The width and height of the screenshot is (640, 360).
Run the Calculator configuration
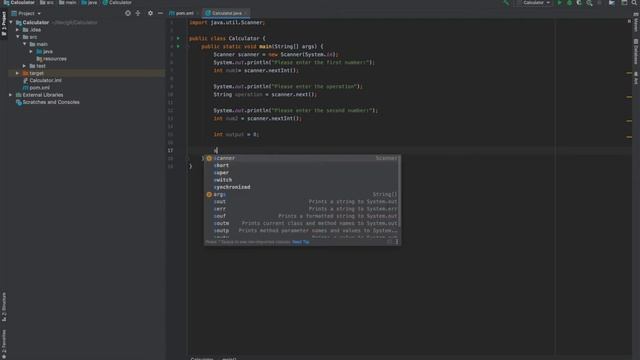(x=560, y=3)
